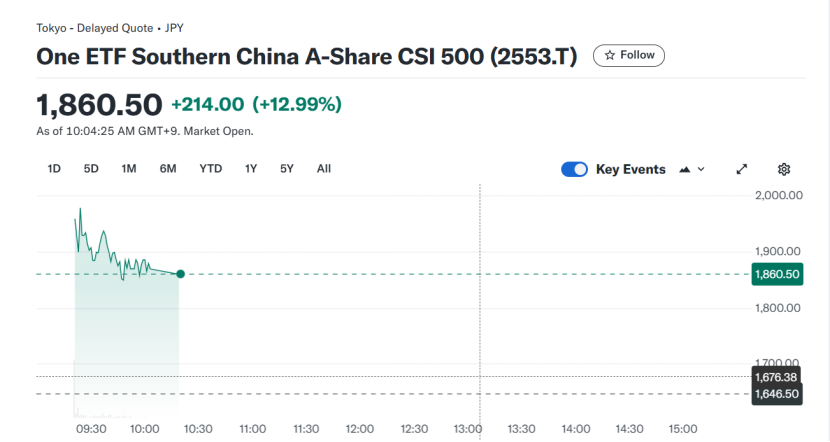
Task: Click the Key Events label text
Action: coord(630,169)
